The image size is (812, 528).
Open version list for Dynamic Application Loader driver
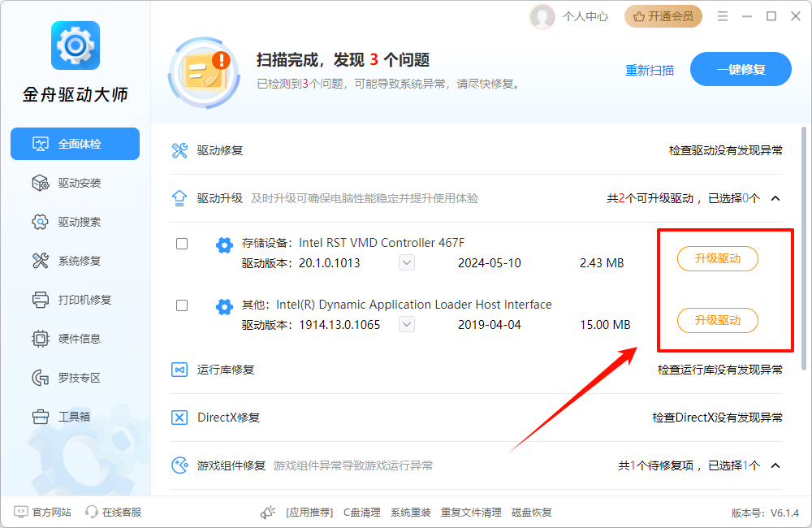tap(406, 324)
